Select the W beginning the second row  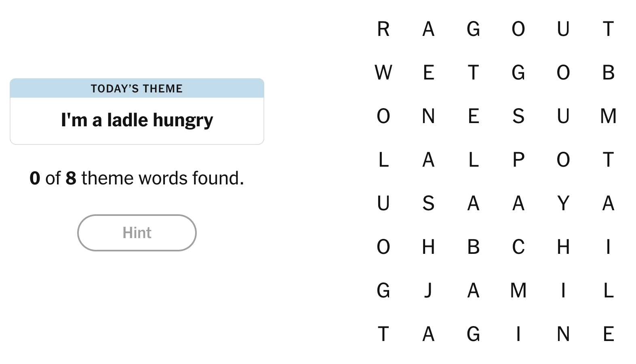[x=384, y=73]
